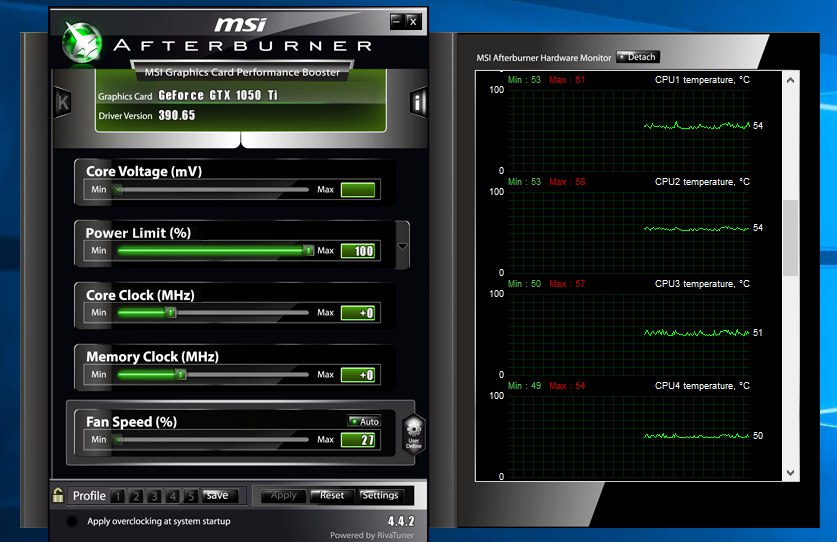Click the driver version 390.65 text

pyautogui.click(x=177, y=115)
